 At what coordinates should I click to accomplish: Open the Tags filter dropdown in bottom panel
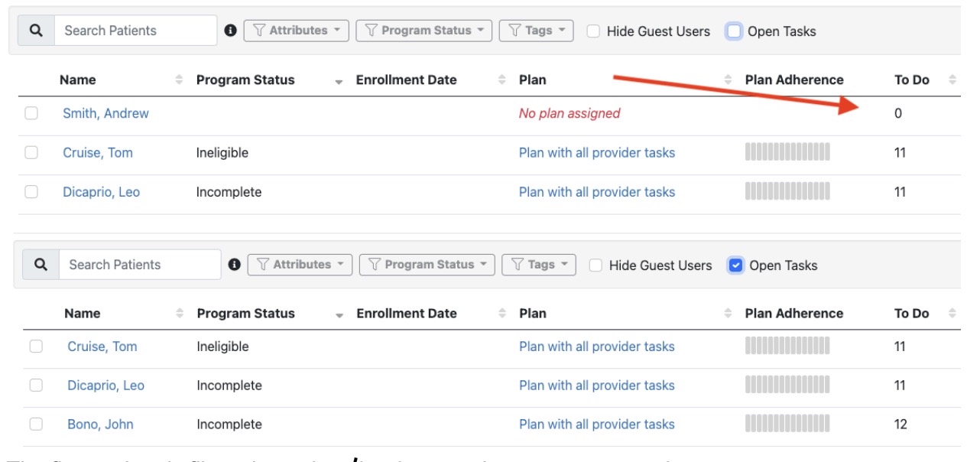(x=540, y=265)
